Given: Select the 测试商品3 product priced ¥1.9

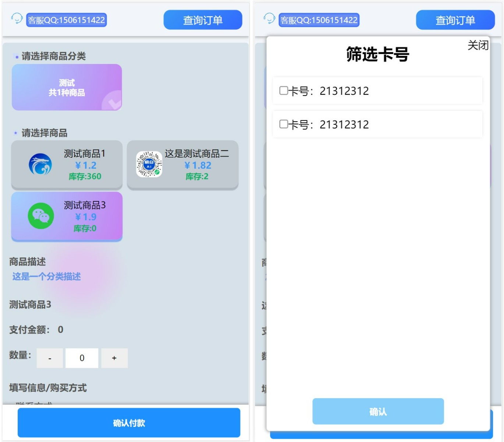Looking at the screenshot, I should 67,216.
